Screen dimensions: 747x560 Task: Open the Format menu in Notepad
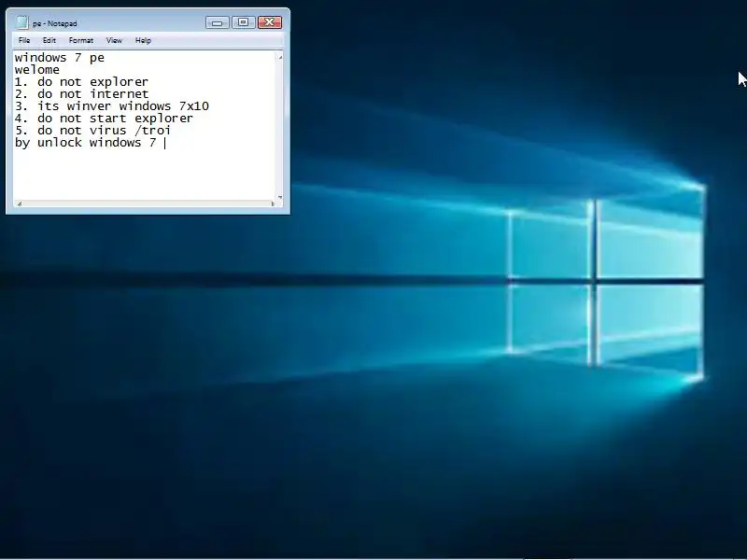pos(81,40)
